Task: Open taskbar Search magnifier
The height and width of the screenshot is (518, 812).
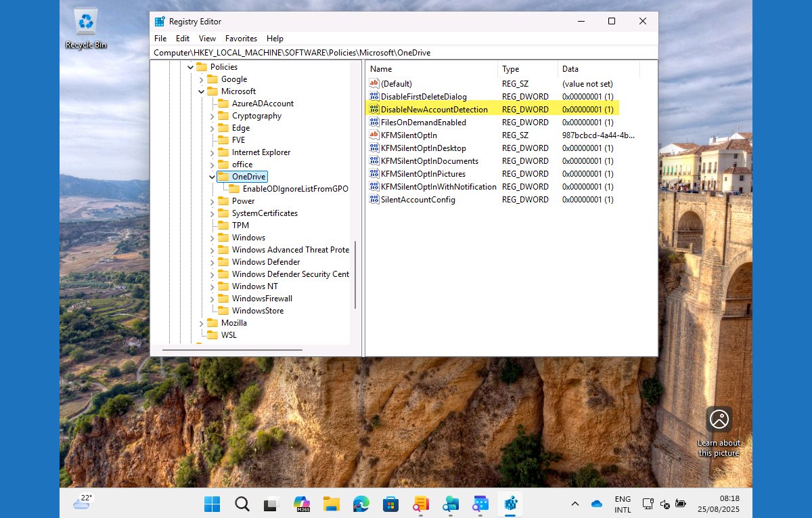Action: point(242,504)
